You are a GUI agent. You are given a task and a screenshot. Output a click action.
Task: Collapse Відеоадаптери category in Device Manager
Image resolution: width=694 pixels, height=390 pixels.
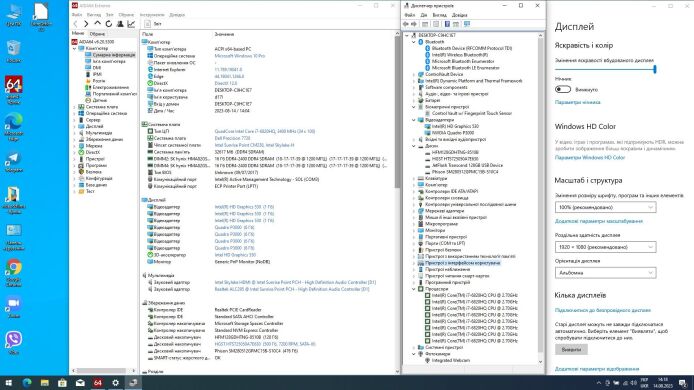(414, 120)
